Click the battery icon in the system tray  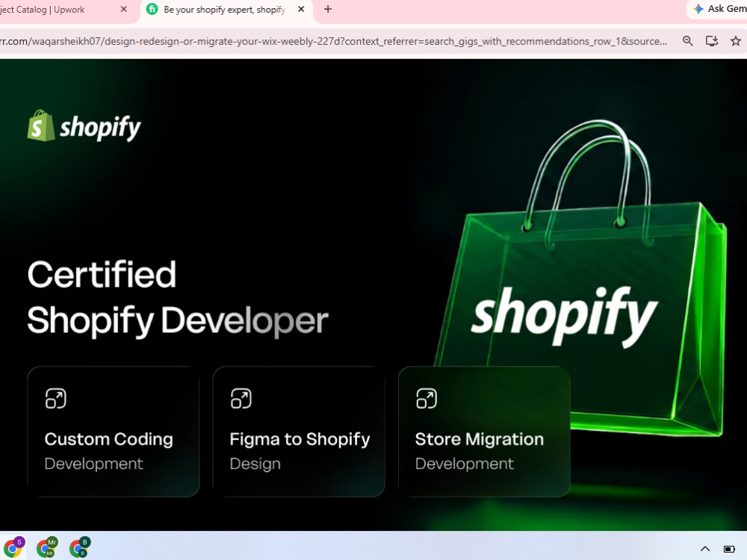[x=729, y=549]
